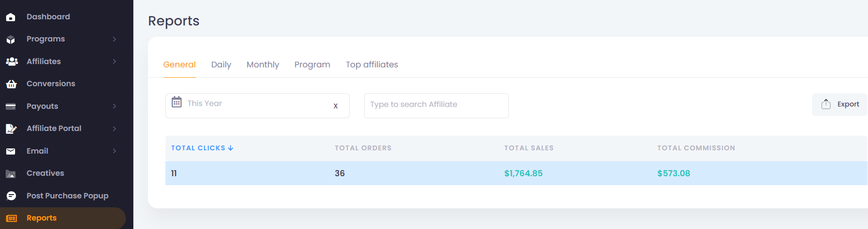Click the Programs box icon

[x=11, y=40]
